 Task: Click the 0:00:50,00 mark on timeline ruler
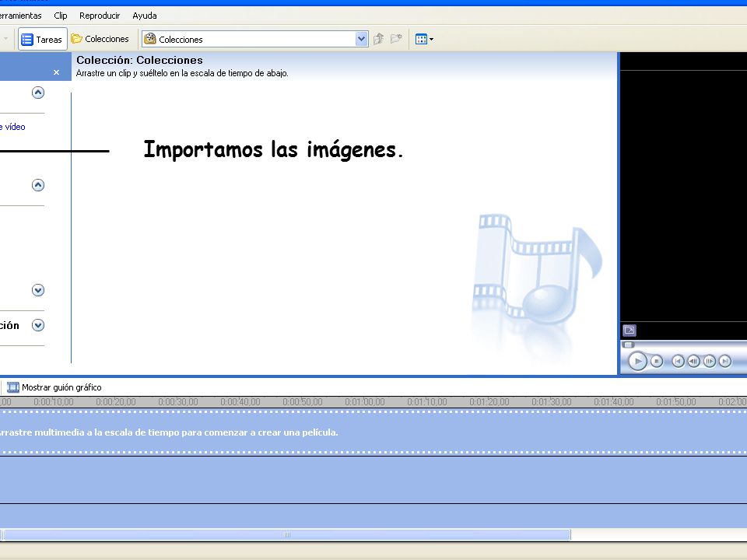click(303, 402)
